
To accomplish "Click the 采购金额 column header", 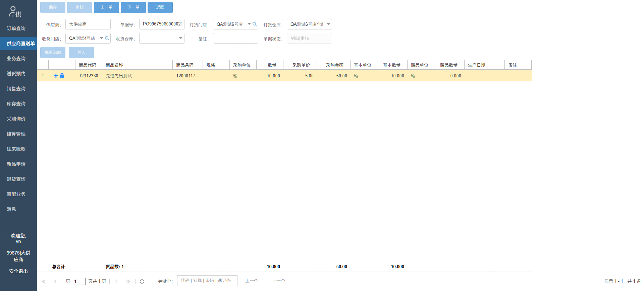I will (333, 65).
